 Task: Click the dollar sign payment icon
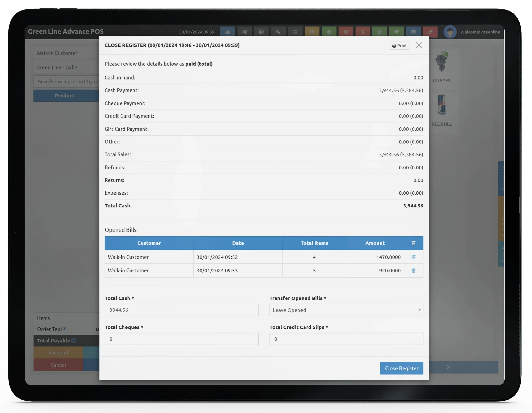point(363,32)
